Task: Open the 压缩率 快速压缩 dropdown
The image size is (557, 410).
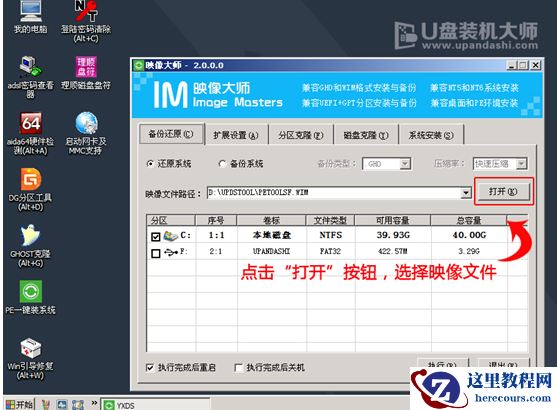Action: (521, 164)
